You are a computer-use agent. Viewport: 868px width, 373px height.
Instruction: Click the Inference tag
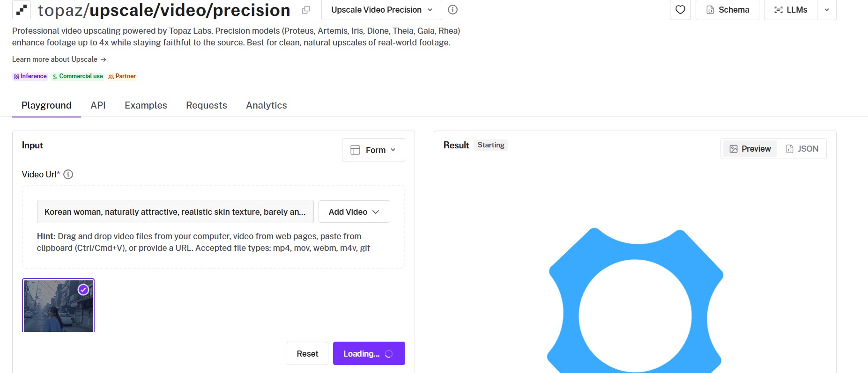30,76
